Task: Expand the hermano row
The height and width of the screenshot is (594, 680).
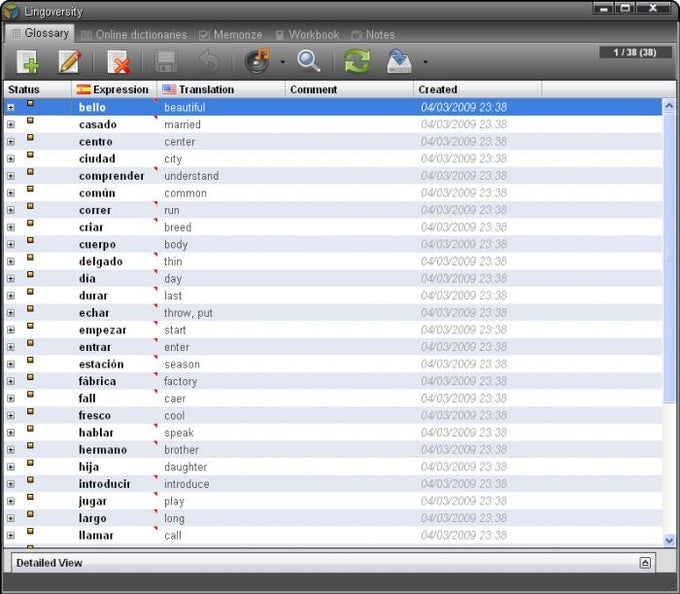Action: pyautogui.click(x=11, y=450)
